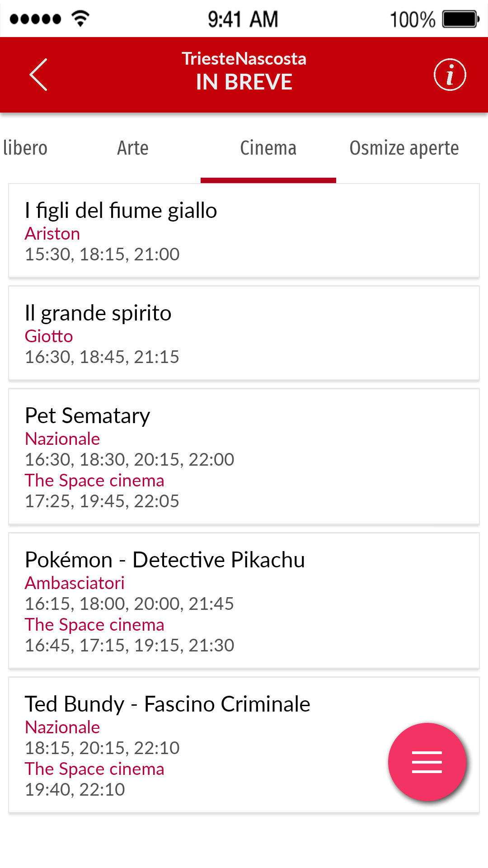Viewport: 488px width, 868px height.
Task: Open the Giotto cinema link
Action: pyautogui.click(x=49, y=336)
